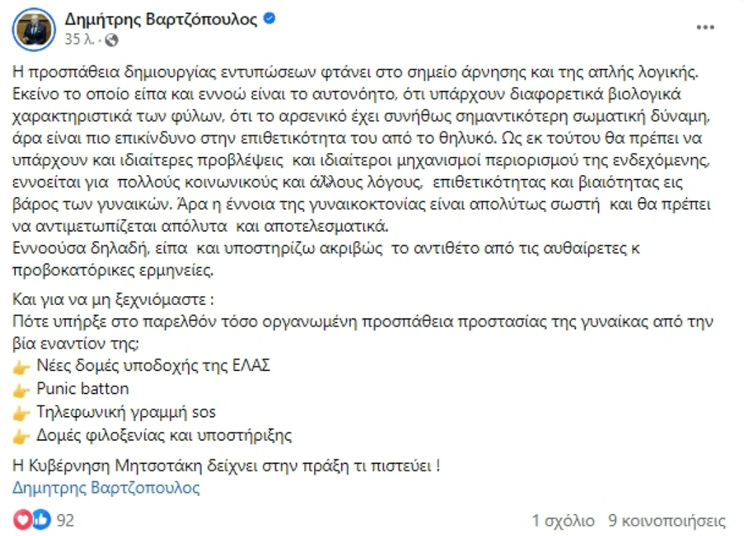
Task: Show who reacted via the 92 count
Action: click(65, 520)
